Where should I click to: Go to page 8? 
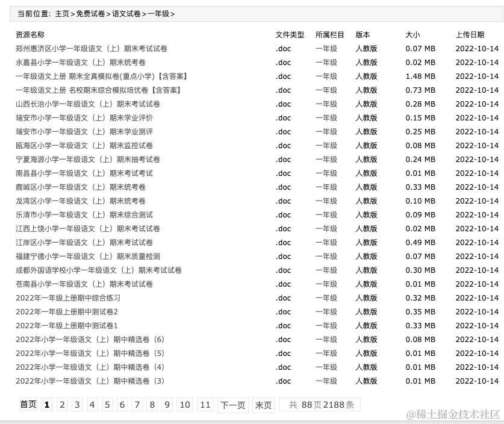point(152,404)
